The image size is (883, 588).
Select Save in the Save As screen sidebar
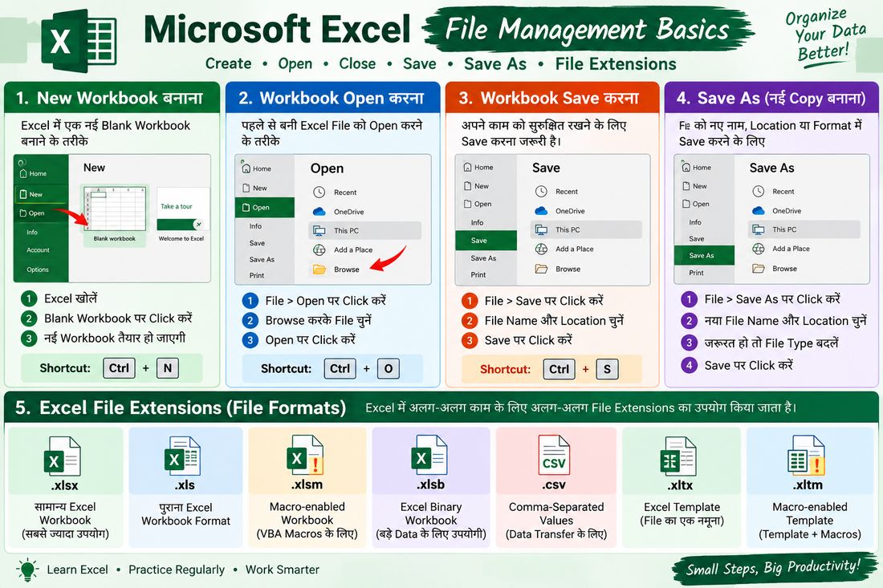[x=696, y=238]
